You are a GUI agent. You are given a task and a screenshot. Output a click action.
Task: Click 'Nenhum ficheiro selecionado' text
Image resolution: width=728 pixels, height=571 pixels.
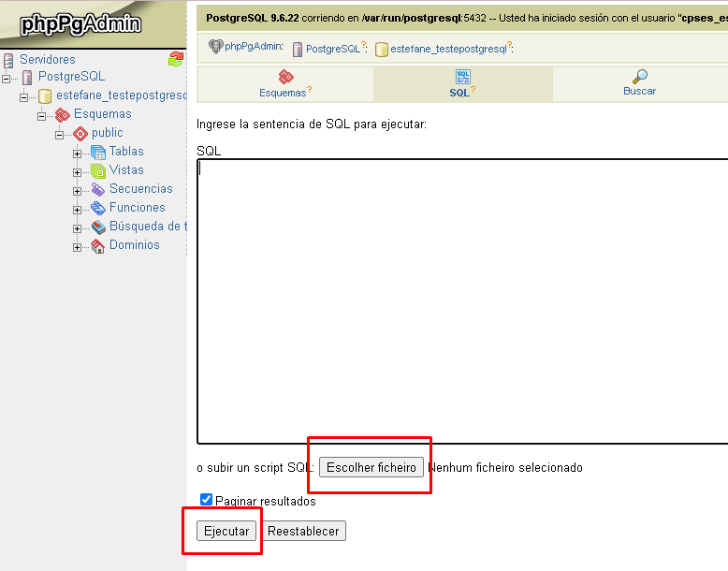coord(505,467)
